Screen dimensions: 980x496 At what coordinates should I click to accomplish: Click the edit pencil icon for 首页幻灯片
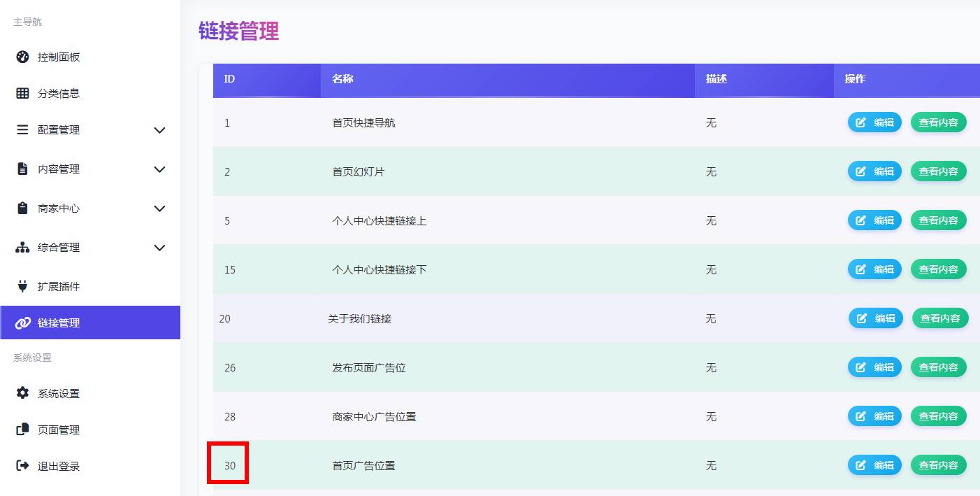pyautogui.click(x=860, y=171)
